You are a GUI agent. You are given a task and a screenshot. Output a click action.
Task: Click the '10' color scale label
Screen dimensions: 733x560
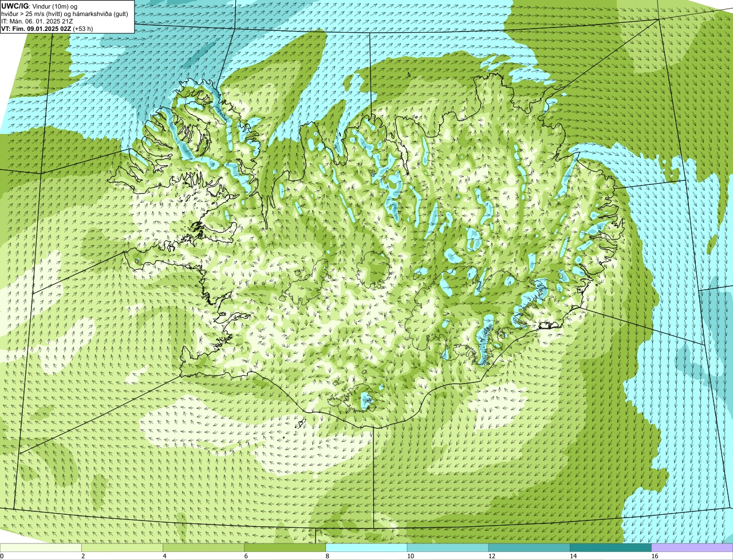pyautogui.click(x=410, y=556)
